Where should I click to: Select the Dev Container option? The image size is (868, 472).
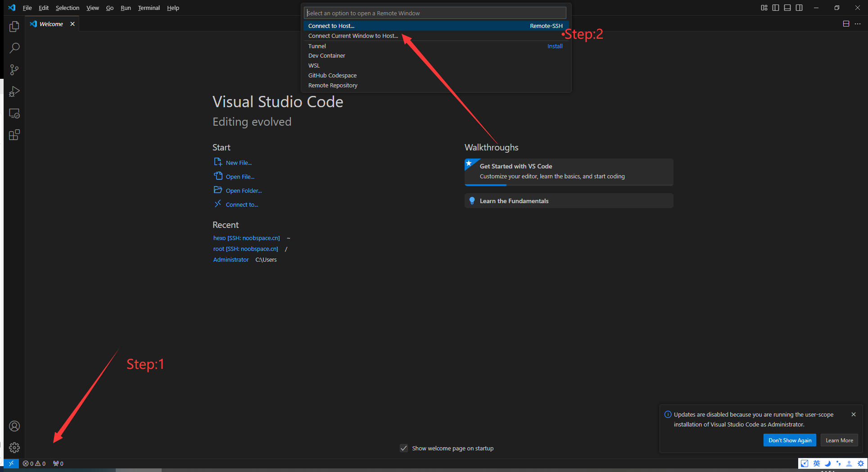435,55
